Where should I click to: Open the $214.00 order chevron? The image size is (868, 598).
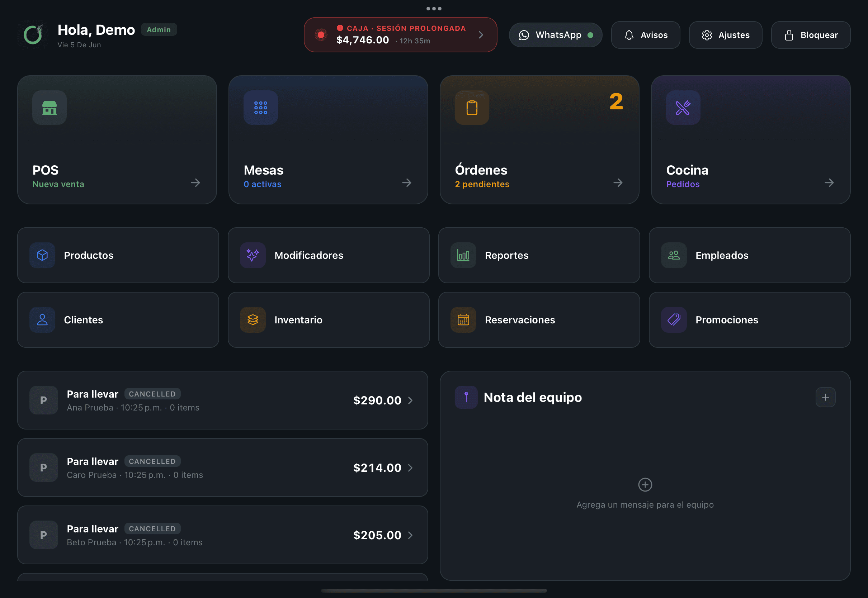coord(410,468)
